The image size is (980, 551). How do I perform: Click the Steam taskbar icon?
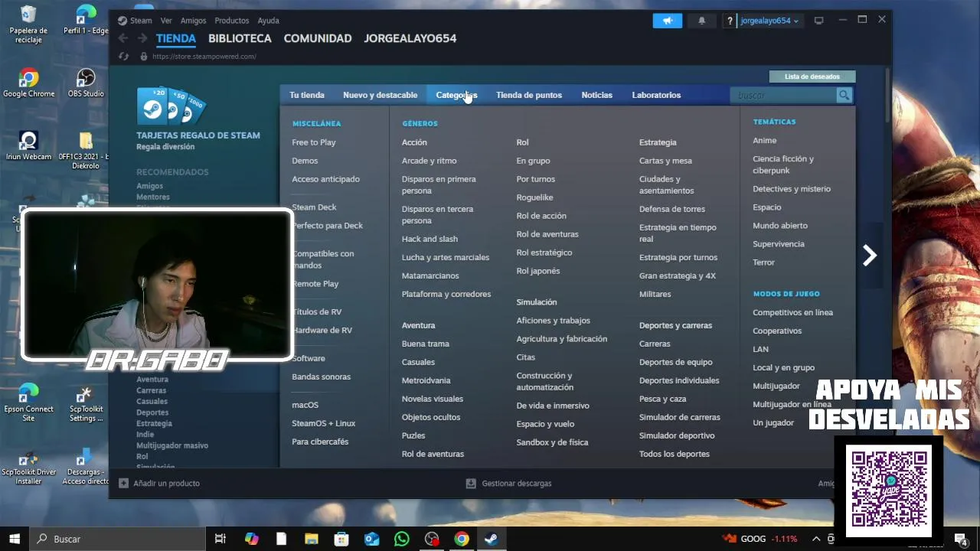(x=491, y=539)
